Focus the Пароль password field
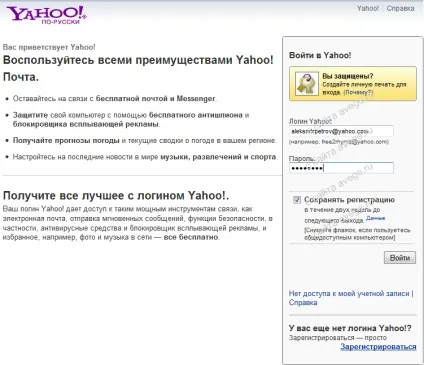The image size is (424, 365). pos(341,168)
